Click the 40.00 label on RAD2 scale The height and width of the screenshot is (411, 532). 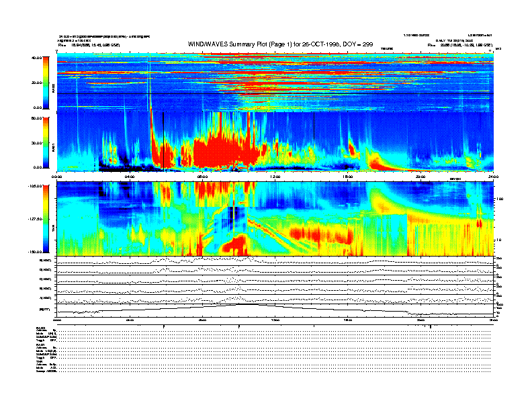pyautogui.click(x=37, y=58)
